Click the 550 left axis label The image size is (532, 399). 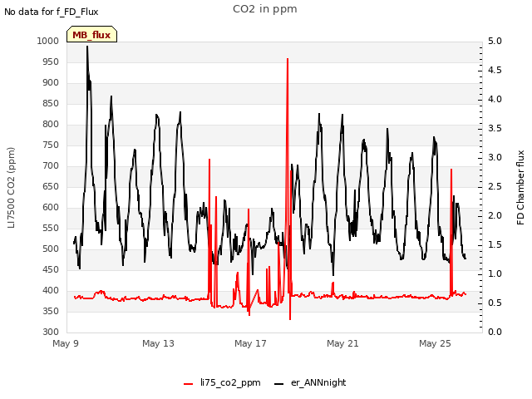51,228
